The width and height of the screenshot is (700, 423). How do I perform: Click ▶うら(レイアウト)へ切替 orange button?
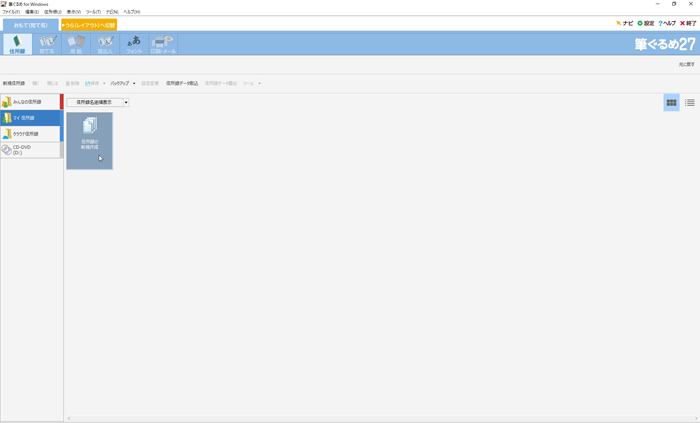(x=89, y=24)
